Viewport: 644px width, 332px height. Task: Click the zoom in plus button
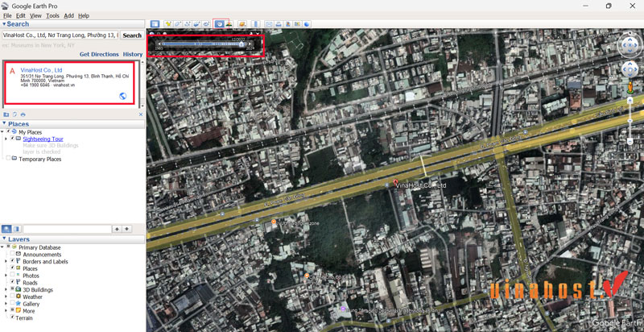tap(630, 101)
